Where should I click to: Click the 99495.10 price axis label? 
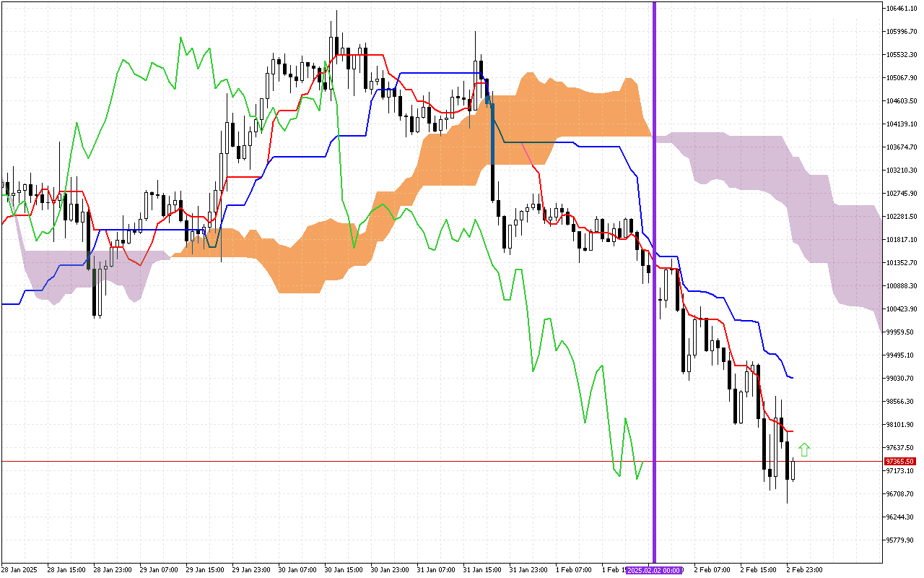pos(900,355)
